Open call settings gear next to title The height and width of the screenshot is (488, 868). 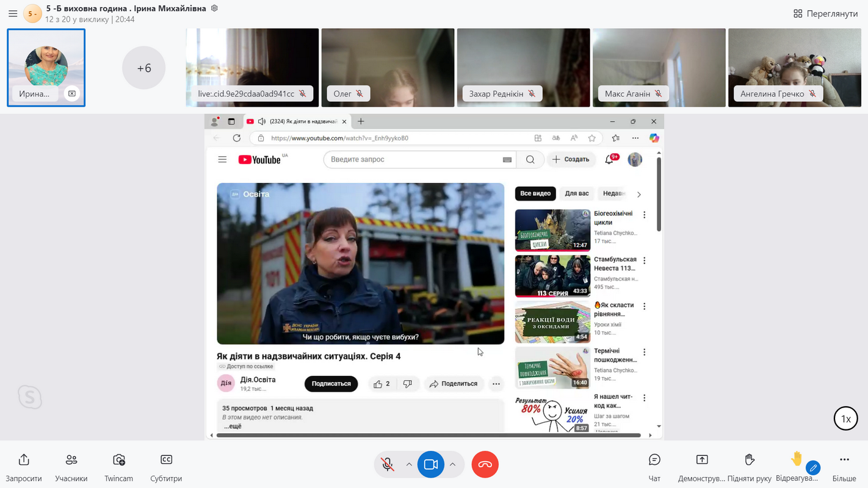[x=214, y=9]
